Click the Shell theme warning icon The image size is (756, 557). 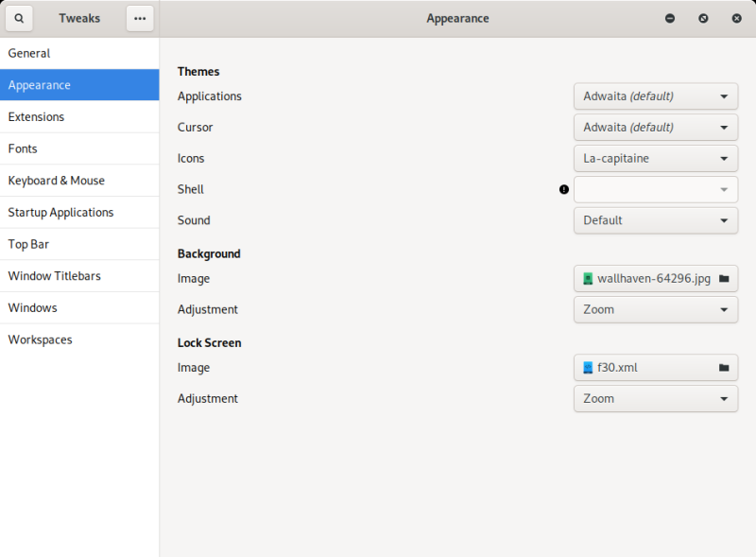click(x=564, y=189)
